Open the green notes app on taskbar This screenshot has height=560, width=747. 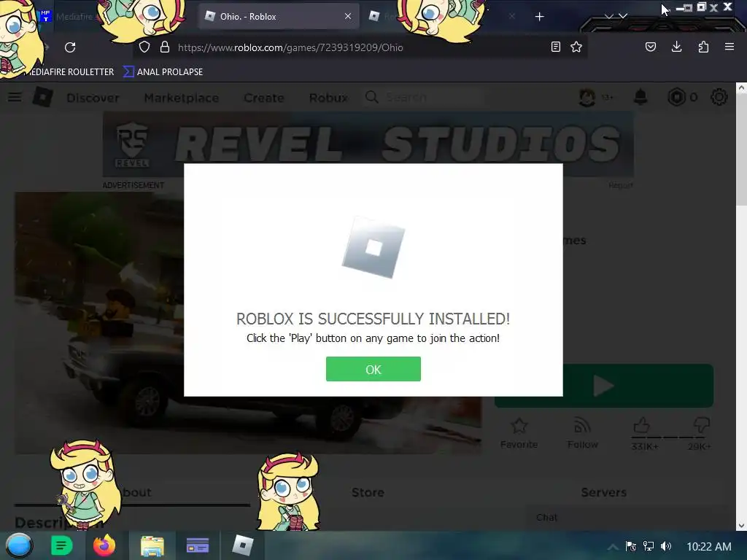click(61, 545)
